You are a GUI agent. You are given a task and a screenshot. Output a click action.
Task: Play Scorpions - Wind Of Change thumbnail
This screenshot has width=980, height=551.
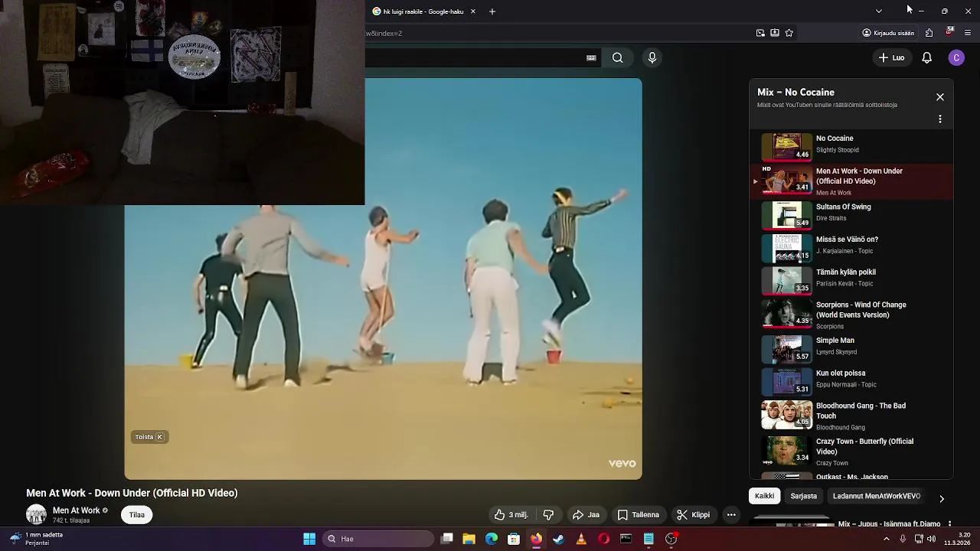[x=786, y=313]
